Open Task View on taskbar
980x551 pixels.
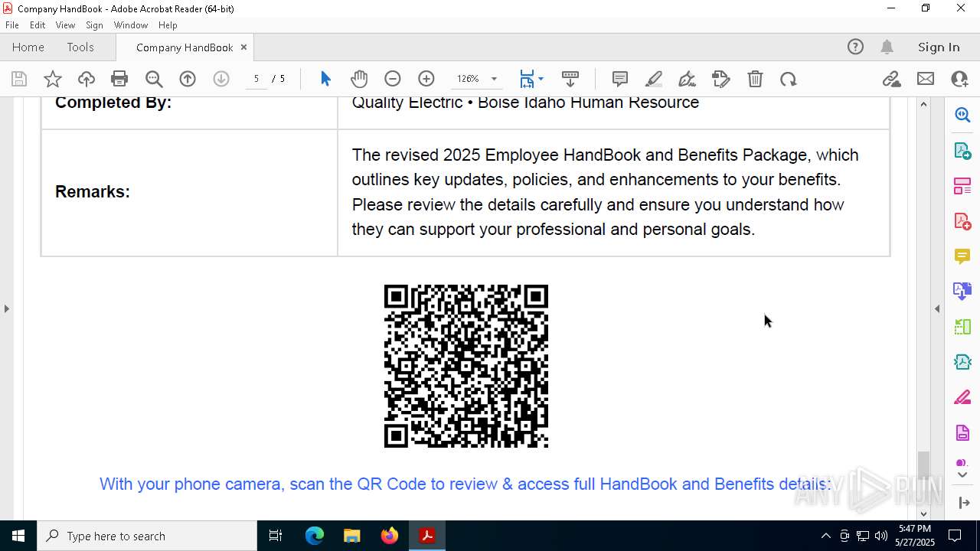tap(276, 536)
